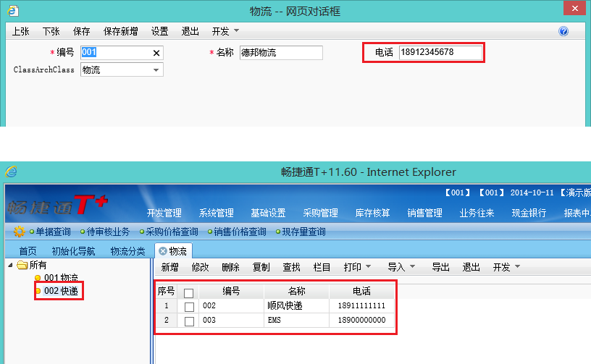
Task: Click into the 电话 input field
Action: tap(440, 52)
